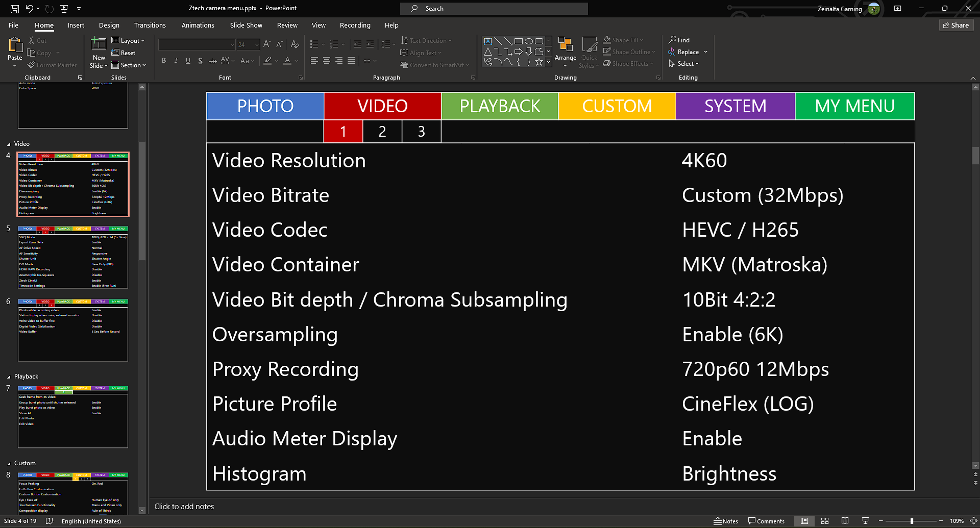Open the font name combo box
Screen dimensions: 980x528
click(x=197, y=45)
